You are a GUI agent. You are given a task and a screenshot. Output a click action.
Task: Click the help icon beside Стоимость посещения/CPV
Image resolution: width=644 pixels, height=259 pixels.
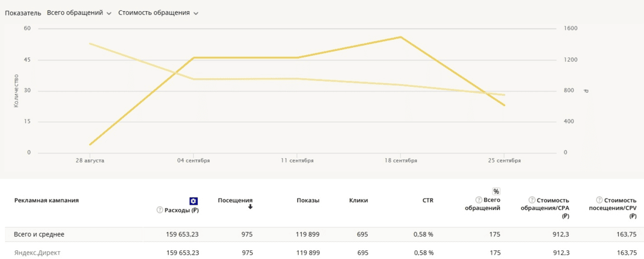click(x=599, y=200)
